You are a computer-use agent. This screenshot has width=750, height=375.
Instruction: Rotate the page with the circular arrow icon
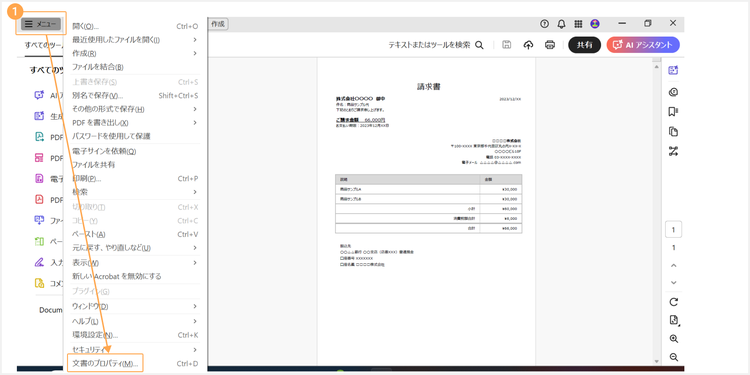pyautogui.click(x=673, y=302)
